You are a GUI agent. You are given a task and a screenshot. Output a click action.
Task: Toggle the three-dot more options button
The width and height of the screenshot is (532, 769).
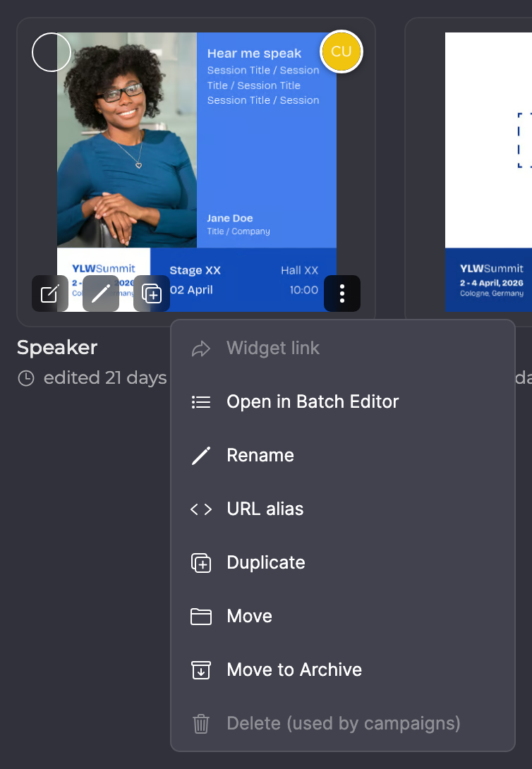342,293
